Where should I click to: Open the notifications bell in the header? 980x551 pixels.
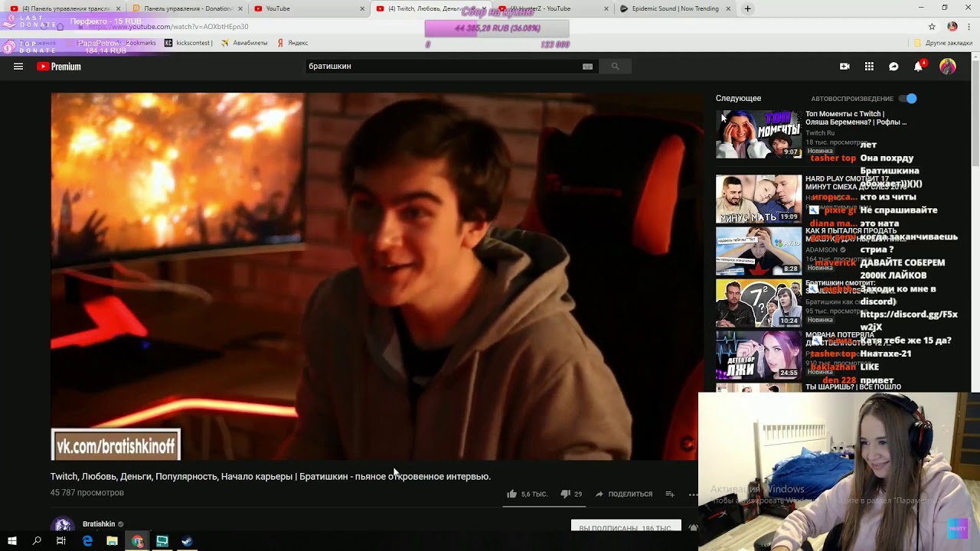coord(918,67)
